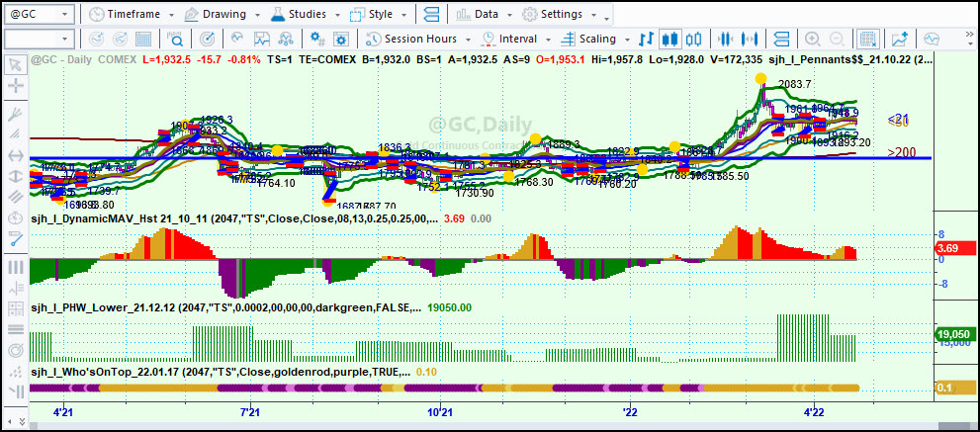
Task: Select the horizontal double-arrow tool in sidebar
Action: [16, 155]
